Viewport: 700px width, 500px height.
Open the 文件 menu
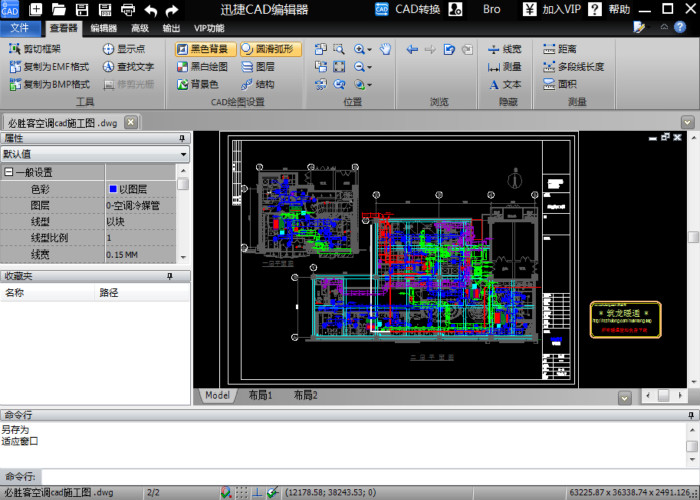20,28
